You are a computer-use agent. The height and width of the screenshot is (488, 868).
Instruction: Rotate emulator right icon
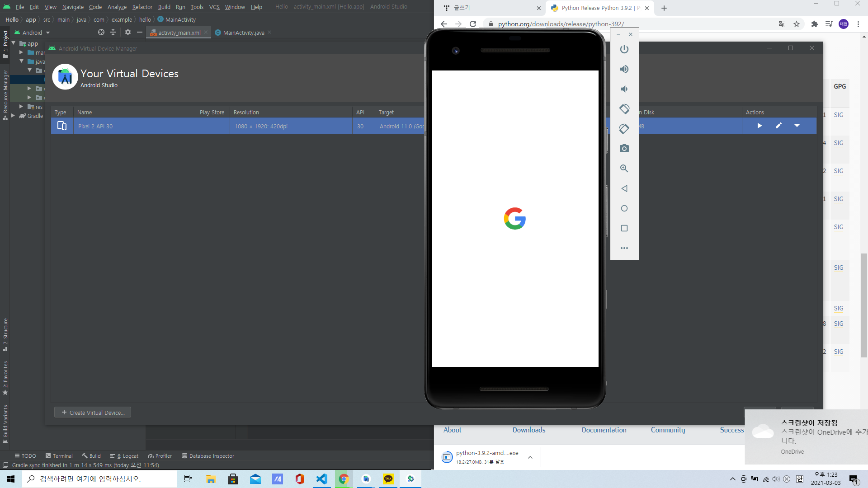[x=624, y=129]
